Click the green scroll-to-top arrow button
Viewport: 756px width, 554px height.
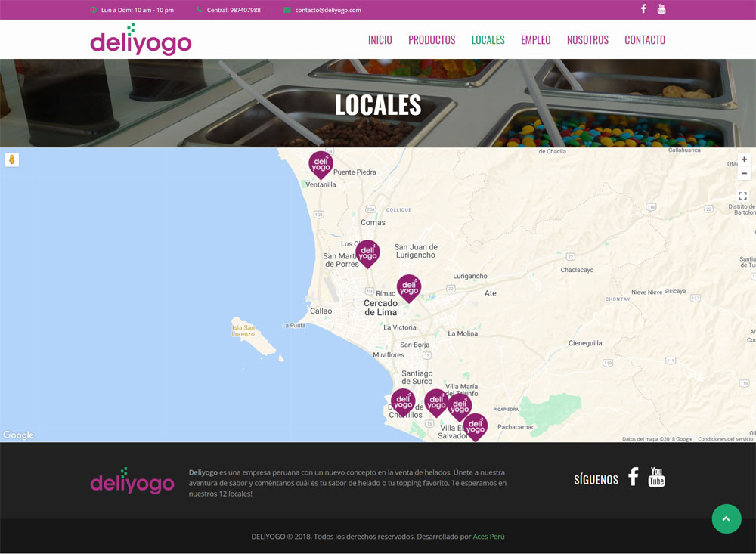point(727,518)
